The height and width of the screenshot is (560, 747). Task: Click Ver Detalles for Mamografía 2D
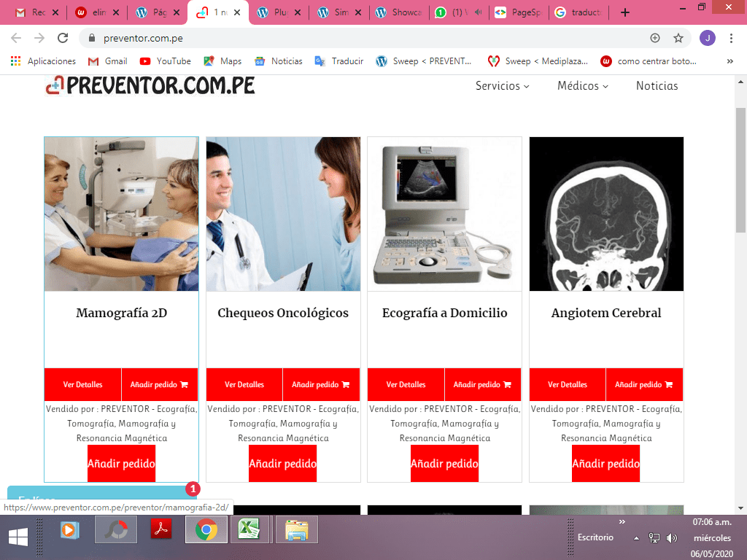83,384
